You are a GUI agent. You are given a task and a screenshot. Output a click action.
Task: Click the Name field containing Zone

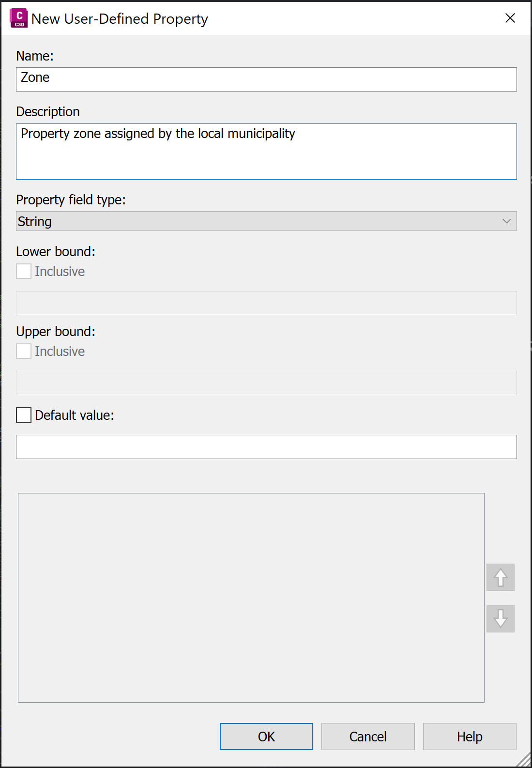[x=266, y=79]
